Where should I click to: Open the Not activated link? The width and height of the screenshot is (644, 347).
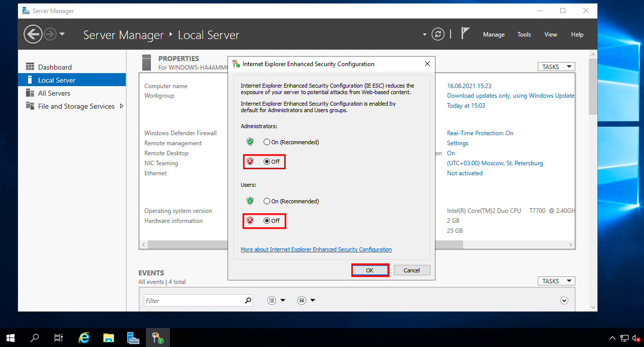click(465, 173)
